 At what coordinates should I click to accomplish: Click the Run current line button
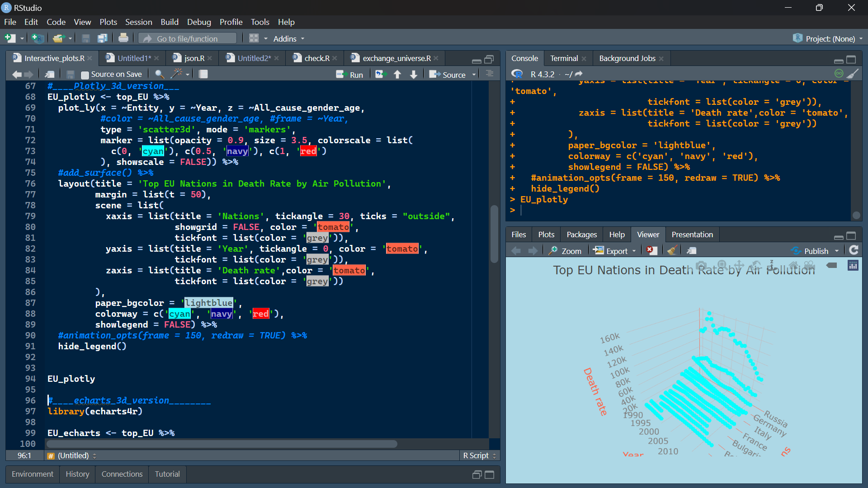point(349,75)
